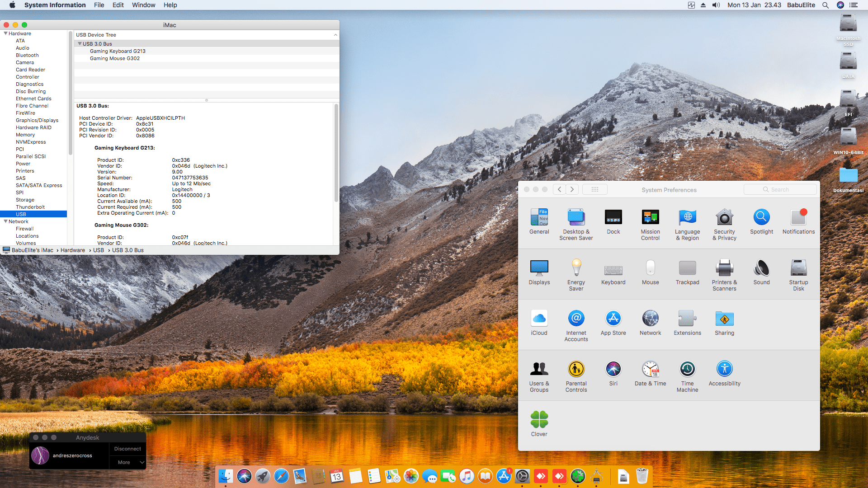Open the Window menu

coord(143,5)
